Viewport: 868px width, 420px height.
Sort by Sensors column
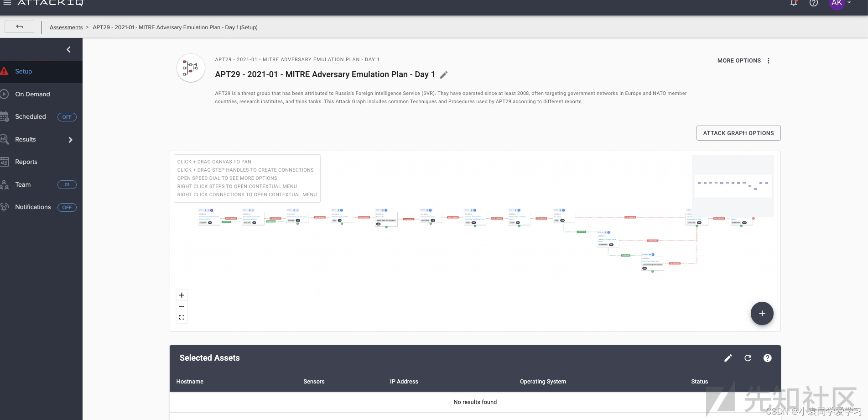(x=314, y=382)
